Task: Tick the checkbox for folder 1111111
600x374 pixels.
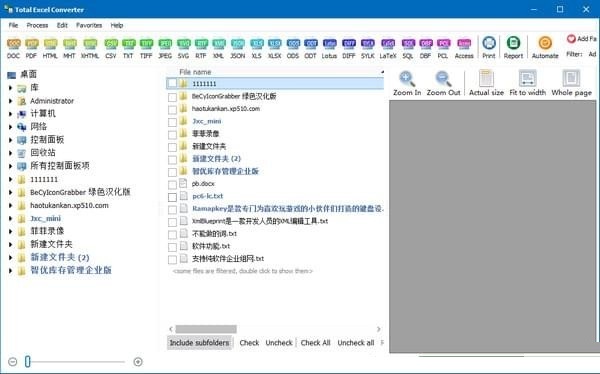Action: 172,83
